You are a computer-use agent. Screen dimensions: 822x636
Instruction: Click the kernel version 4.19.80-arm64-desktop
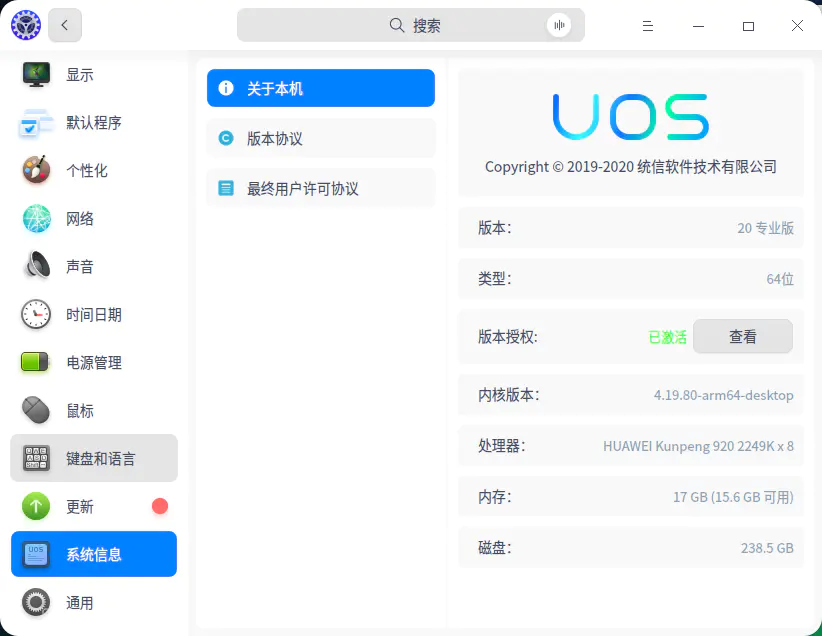[x=723, y=395]
